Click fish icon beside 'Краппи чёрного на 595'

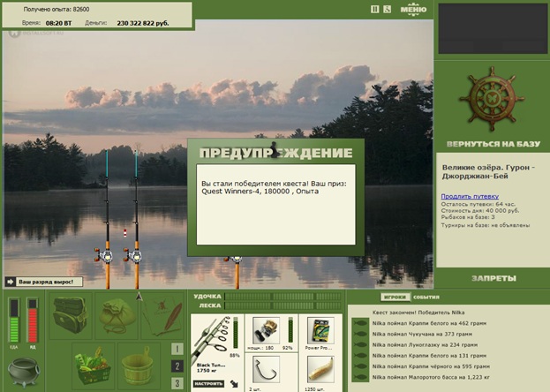[360, 366]
